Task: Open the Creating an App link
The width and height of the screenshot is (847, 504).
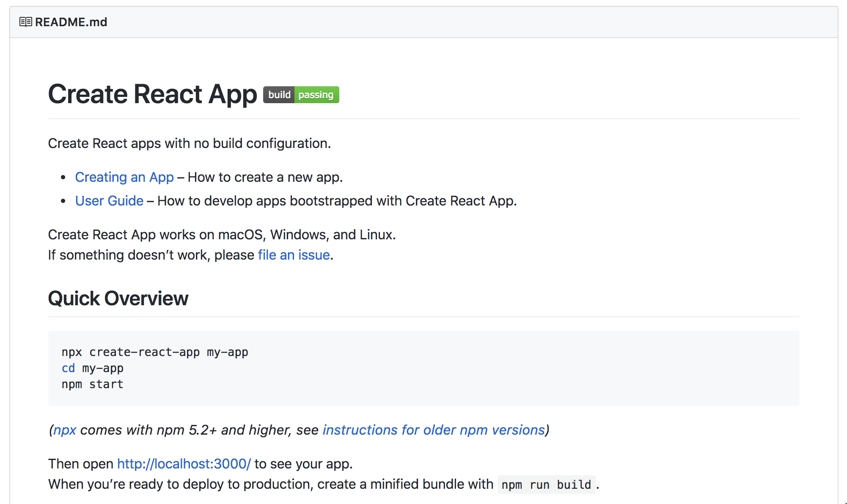Action: pos(124,177)
